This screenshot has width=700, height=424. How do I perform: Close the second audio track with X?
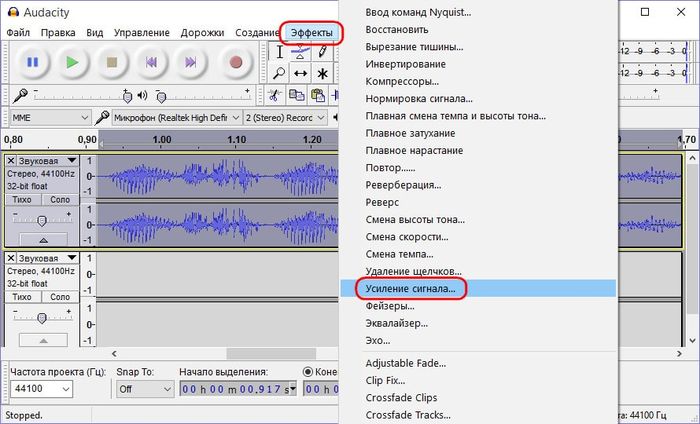(11, 258)
